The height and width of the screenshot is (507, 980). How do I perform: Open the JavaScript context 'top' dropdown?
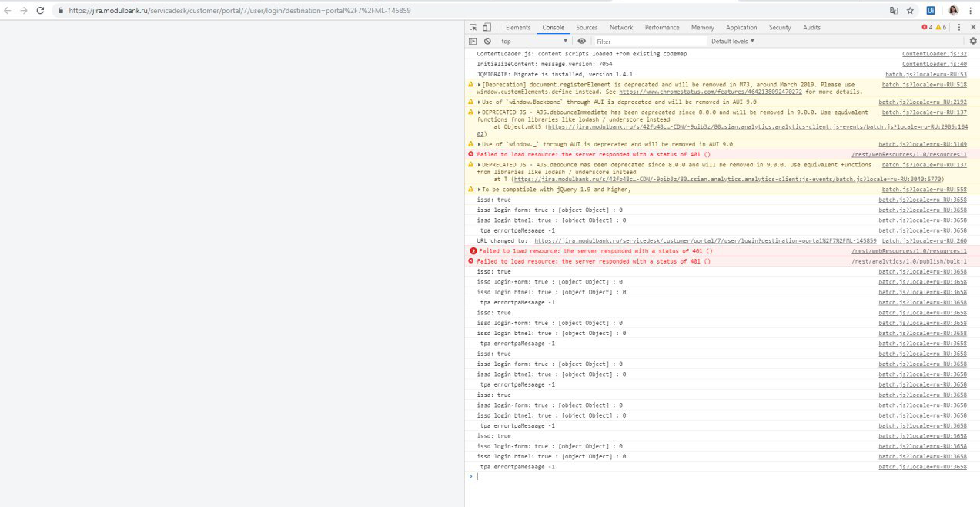[534, 41]
